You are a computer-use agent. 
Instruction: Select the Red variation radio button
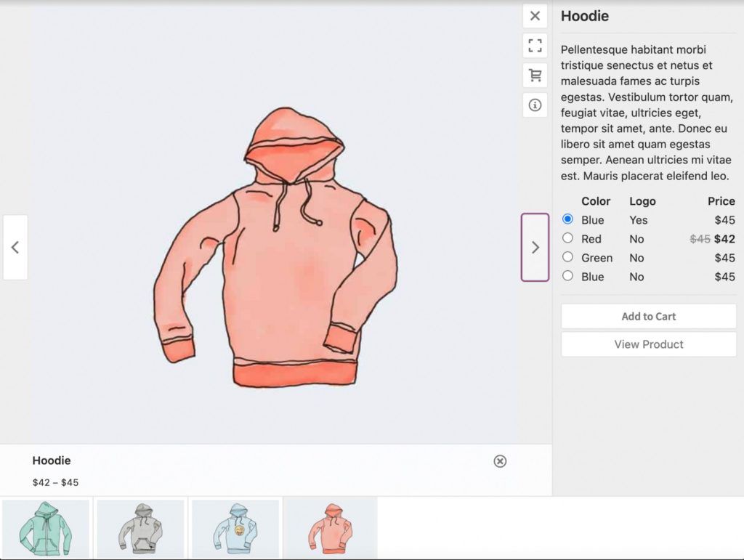[x=567, y=238]
